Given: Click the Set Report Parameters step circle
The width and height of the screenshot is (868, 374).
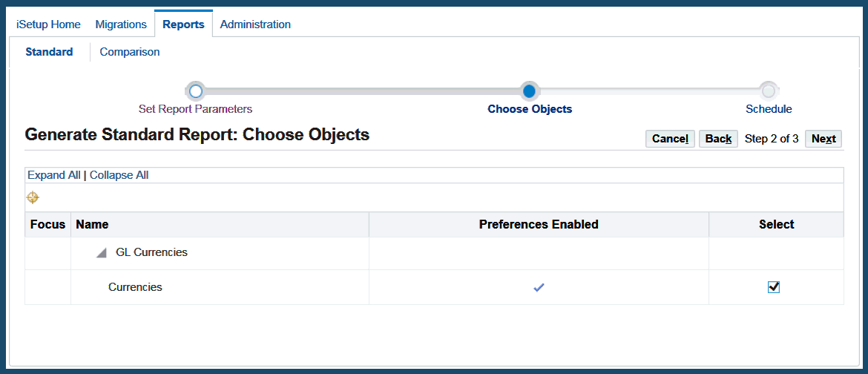Looking at the screenshot, I should click(195, 91).
